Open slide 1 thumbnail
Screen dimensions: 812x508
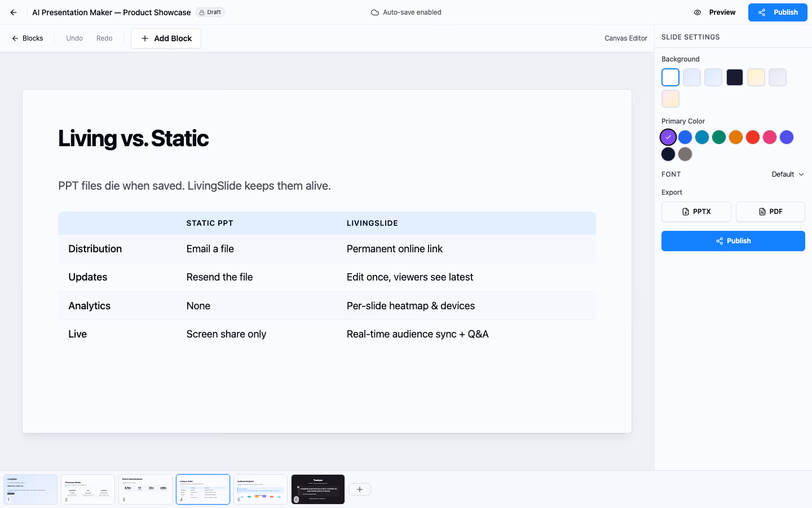click(30, 489)
